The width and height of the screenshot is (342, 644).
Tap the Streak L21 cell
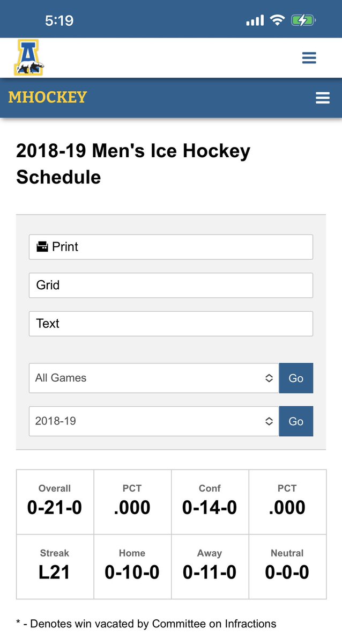(55, 566)
